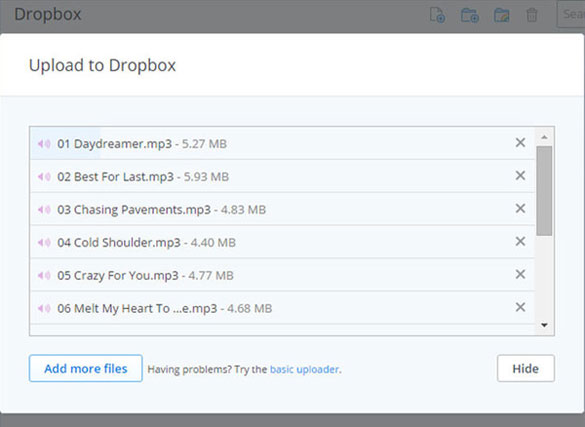Click audio icon beside 02 Best For Last.mp3

[x=44, y=176]
